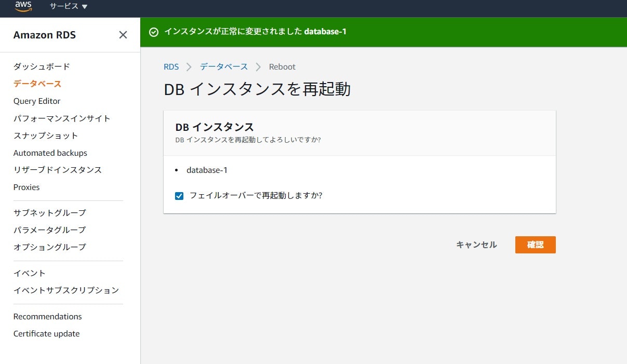Select データベース in the sidebar
This screenshot has height=364, width=627.
(37, 84)
